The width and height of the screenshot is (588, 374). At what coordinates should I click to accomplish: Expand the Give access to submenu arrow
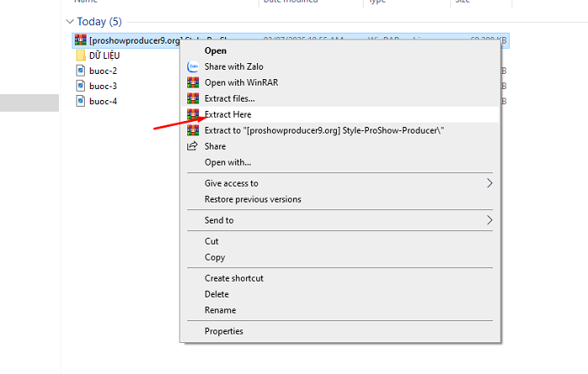490,183
